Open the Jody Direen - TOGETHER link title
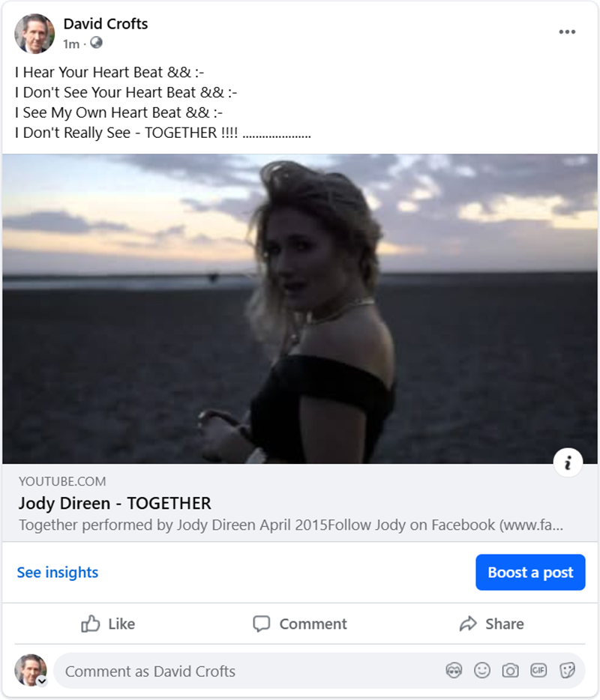This screenshot has height=700, width=600. (115, 503)
